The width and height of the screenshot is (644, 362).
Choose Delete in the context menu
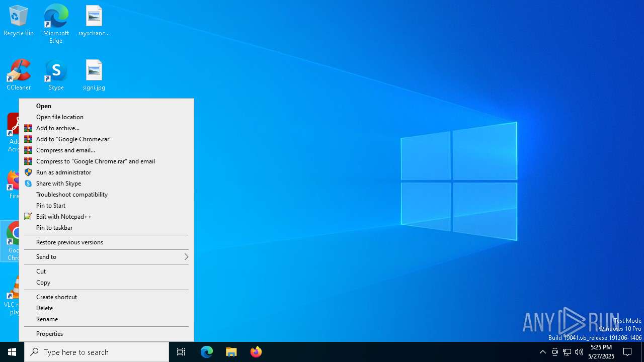[106, 308]
